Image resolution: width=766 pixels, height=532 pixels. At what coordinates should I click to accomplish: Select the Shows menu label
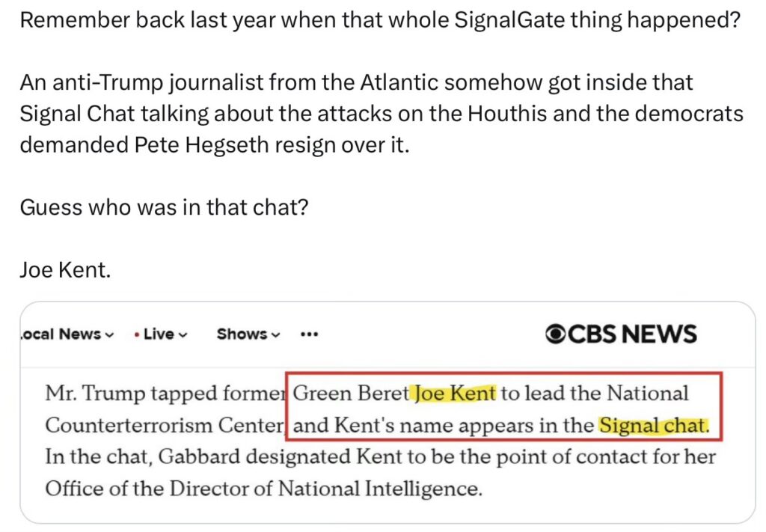[x=242, y=334]
